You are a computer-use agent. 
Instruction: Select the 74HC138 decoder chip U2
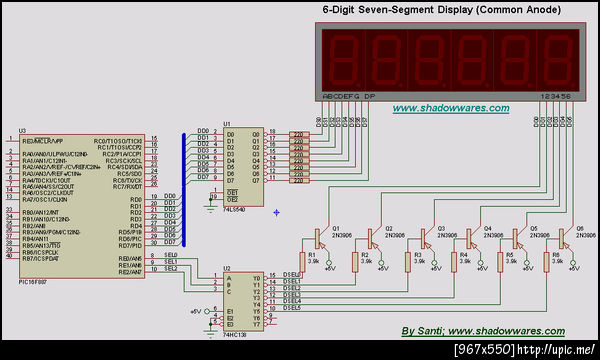click(x=243, y=301)
